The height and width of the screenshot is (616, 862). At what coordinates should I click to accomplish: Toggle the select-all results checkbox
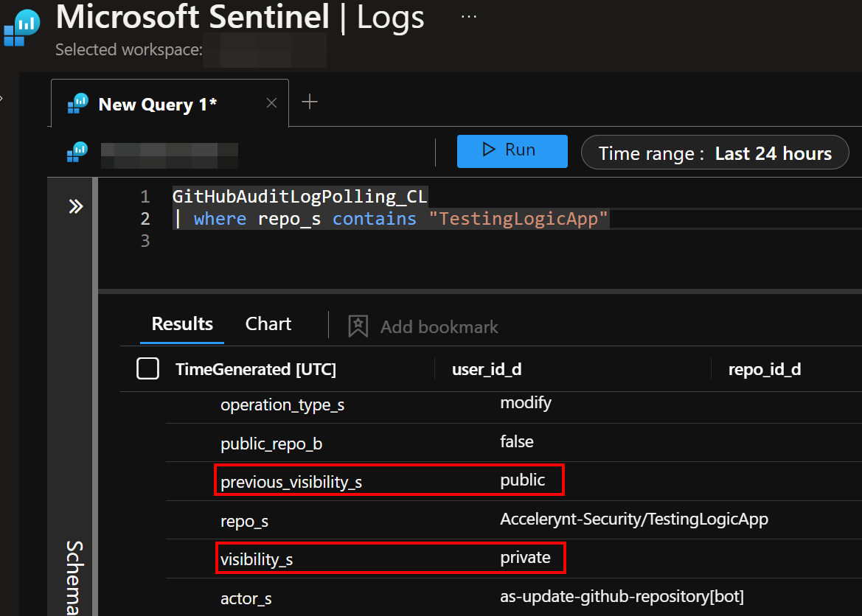tap(148, 368)
